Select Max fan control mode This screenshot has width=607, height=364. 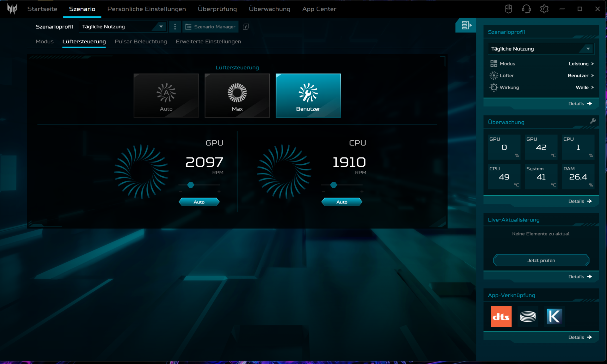[x=237, y=96]
